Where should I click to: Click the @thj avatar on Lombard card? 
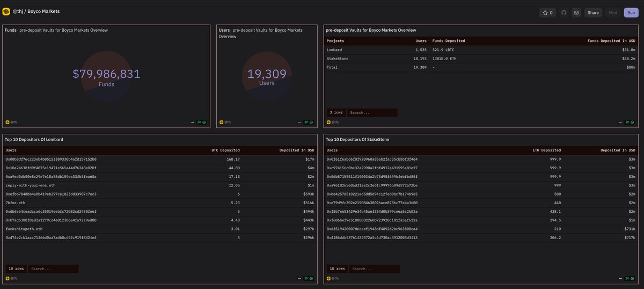[x=7, y=278]
